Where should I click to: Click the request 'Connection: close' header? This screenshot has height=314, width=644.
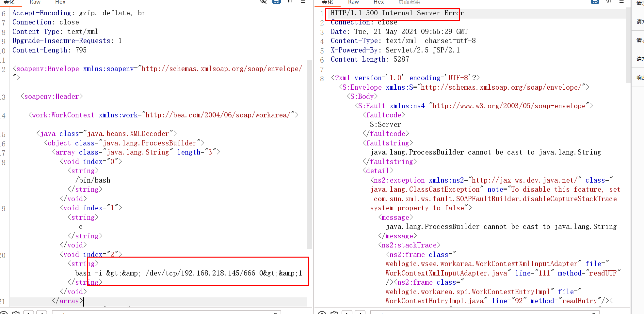[x=46, y=22]
